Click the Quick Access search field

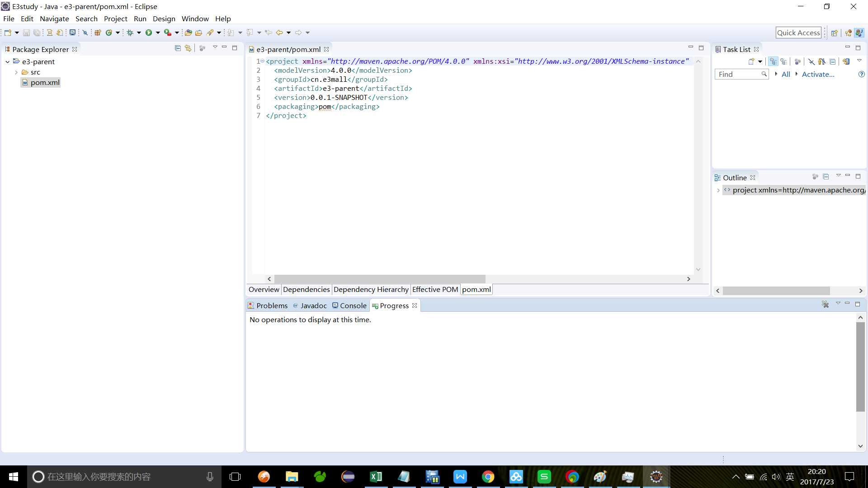click(798, 33)
